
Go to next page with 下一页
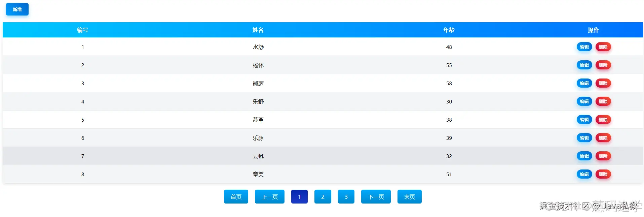coord(376,197)
